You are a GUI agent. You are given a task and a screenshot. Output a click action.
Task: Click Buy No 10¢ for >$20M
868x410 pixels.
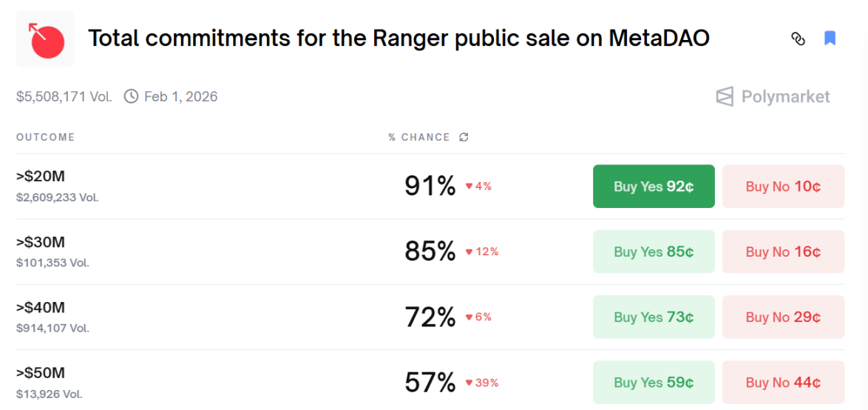click(x=783, y=186)
